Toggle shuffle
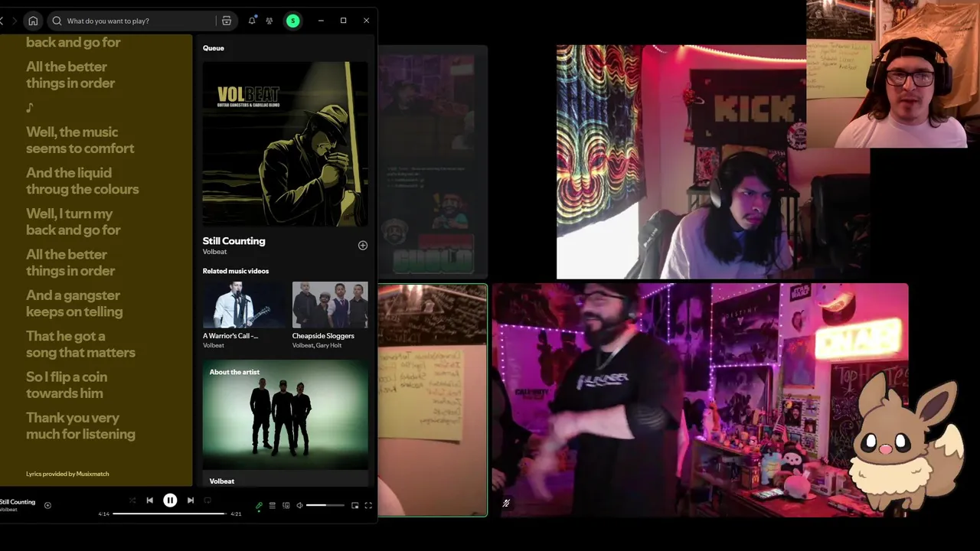Viewport: 980px width, 551px height. tap(132, 500)
